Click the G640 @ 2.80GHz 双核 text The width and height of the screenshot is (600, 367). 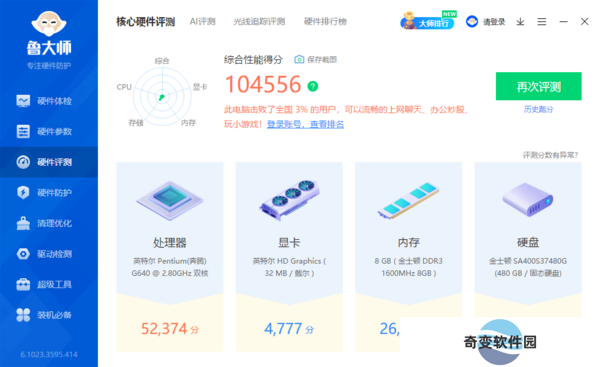[170, 273]
